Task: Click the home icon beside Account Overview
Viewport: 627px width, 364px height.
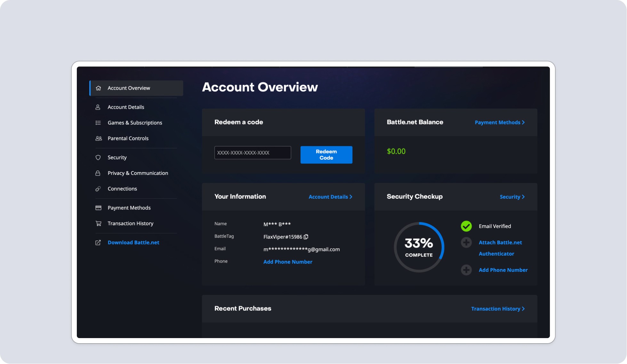Action: 98,88
